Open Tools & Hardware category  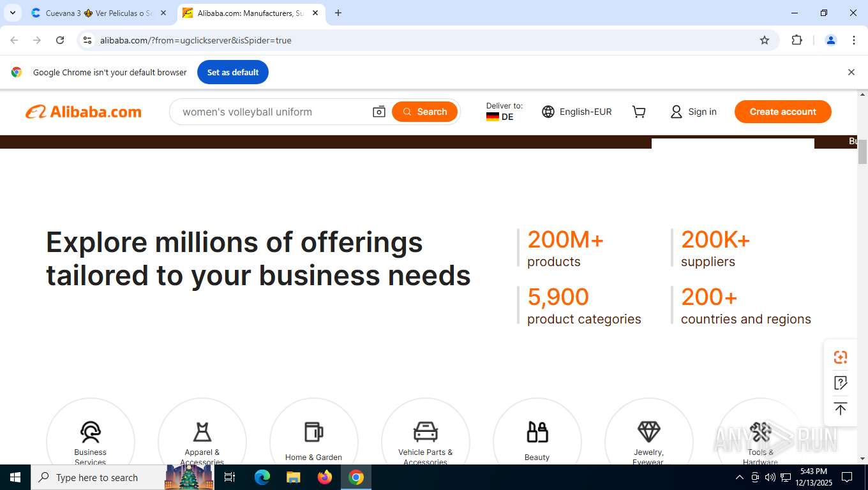pyautogui.click(x=760, y=442)
